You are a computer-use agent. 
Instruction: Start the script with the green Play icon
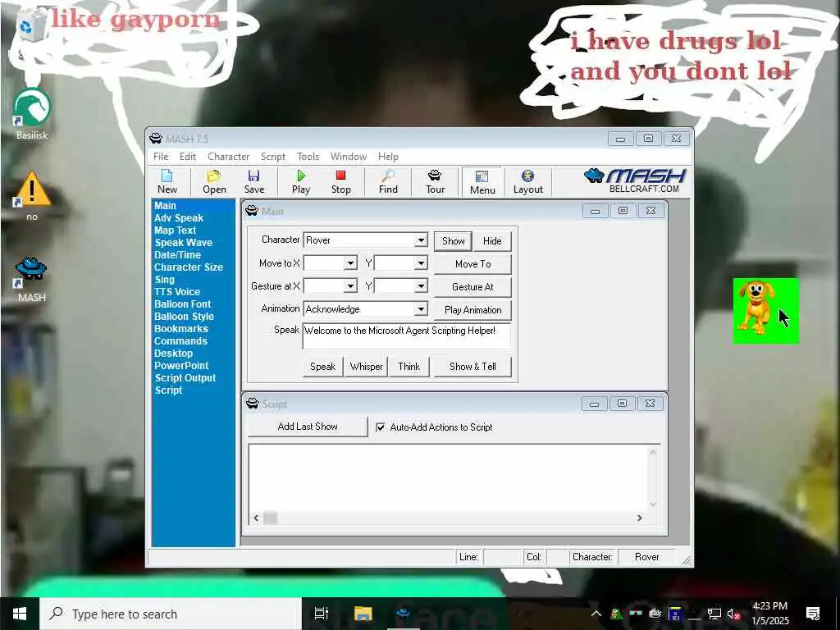pos(301,181)
